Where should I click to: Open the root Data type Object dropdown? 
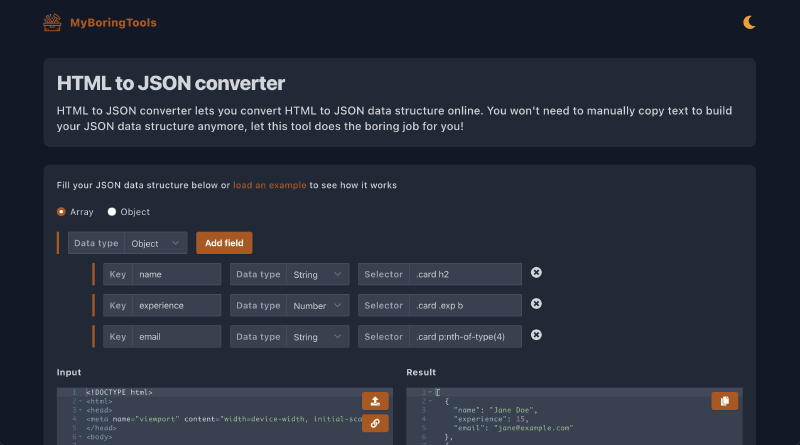(156, 243)
